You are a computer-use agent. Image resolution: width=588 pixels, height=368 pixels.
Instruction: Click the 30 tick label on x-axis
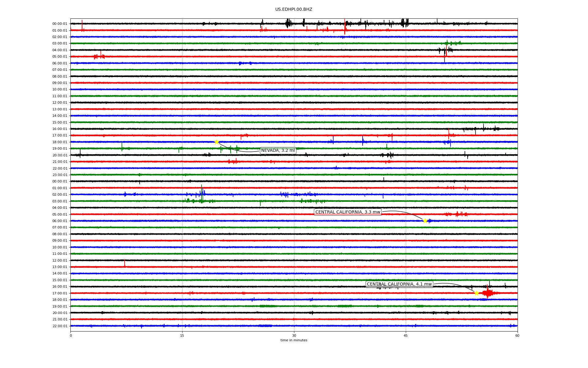tap(294, 335)
